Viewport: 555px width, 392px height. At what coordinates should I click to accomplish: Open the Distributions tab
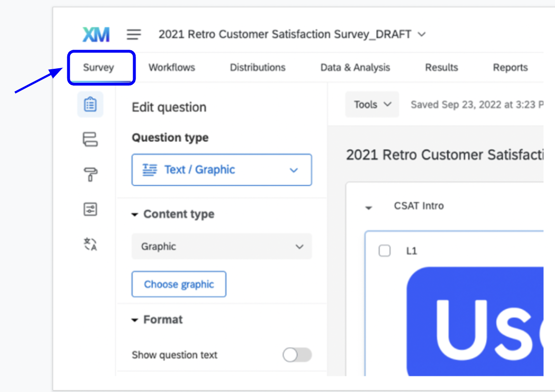point(258,67)
